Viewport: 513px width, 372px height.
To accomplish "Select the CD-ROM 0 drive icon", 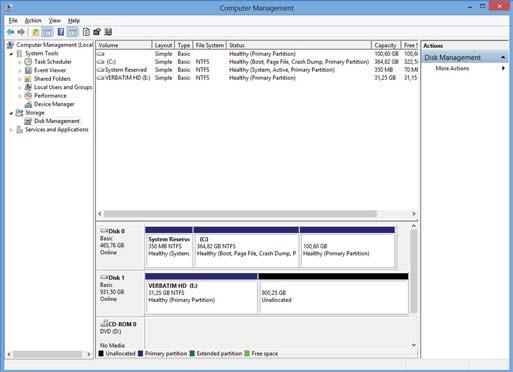I will [x=104, y=323].
